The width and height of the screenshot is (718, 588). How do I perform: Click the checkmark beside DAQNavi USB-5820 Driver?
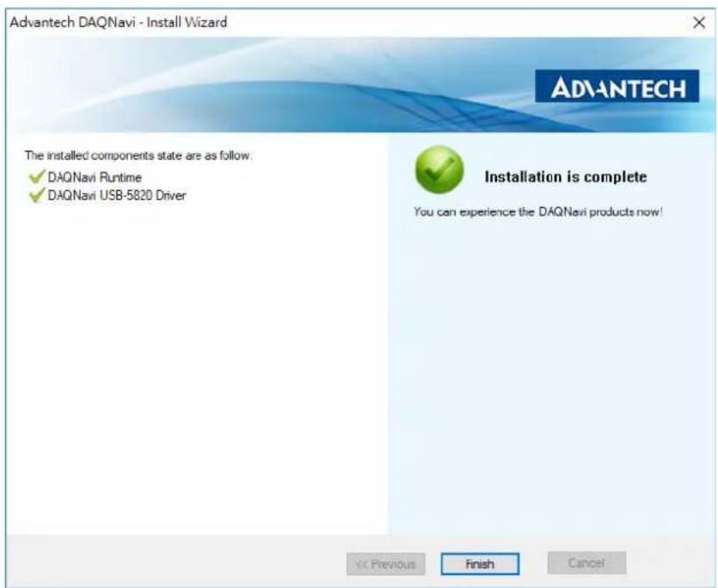(x=37, y=194)
